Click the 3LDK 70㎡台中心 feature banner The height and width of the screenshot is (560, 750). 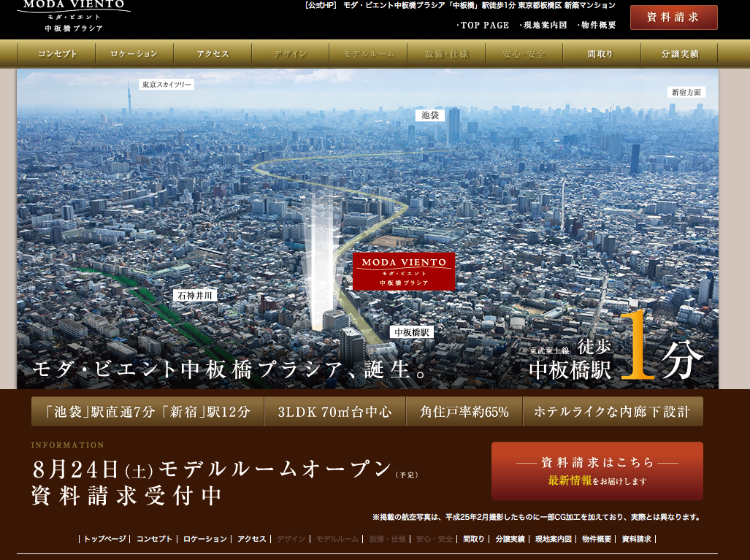(x=334, y=412)
